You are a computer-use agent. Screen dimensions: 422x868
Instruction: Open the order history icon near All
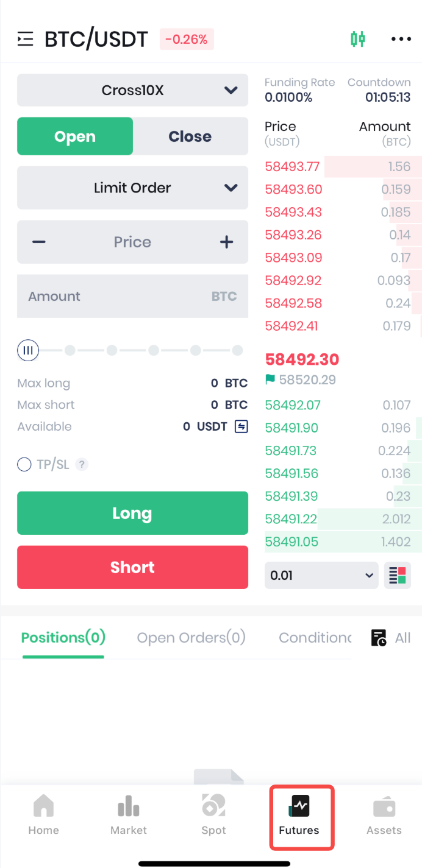point(379,638)
